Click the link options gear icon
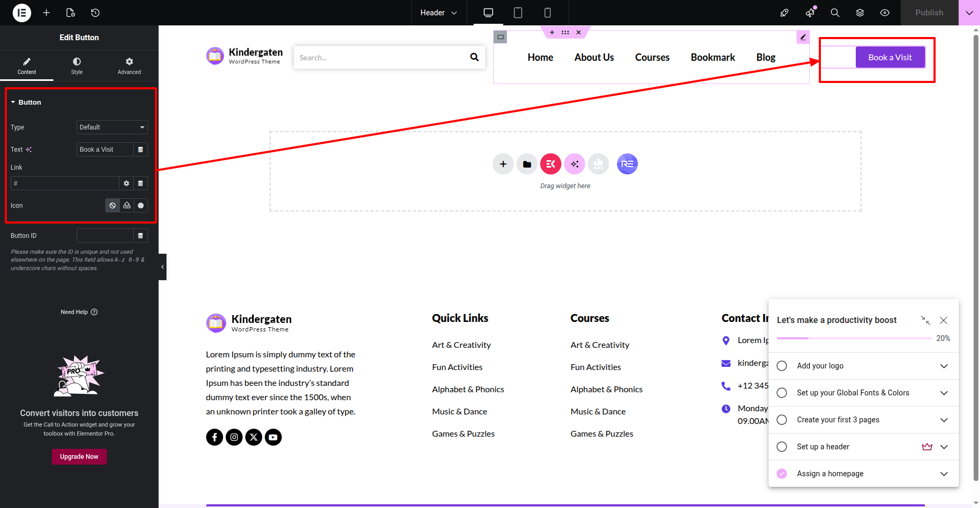This screenshot has width=980, height=508. 126,183
